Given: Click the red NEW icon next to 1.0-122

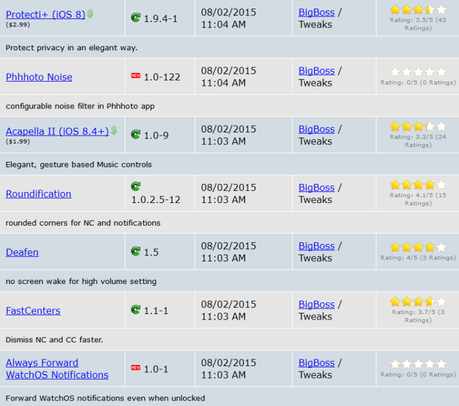Looking at the screenshot, I should pyautogui.click(x=136, y=76).
